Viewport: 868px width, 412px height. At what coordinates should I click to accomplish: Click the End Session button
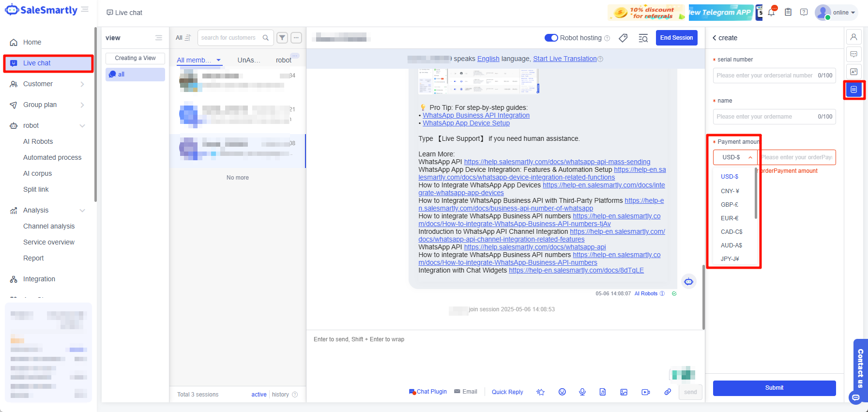676,38
